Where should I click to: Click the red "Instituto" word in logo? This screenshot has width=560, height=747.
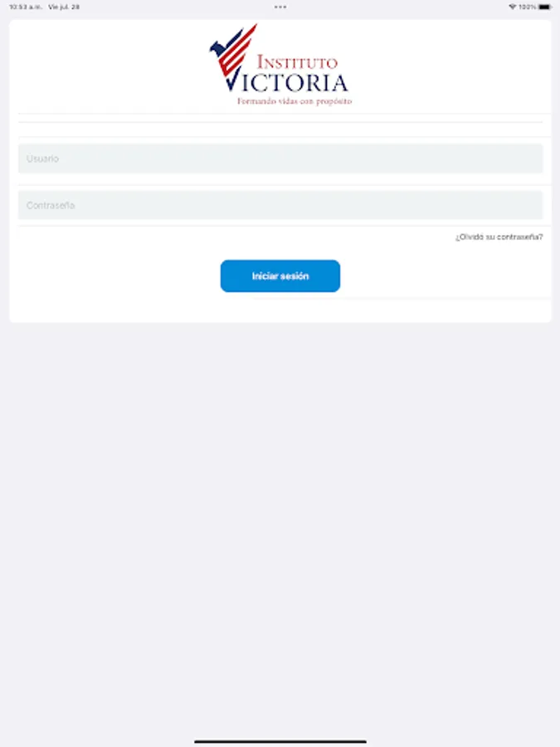pos(297,62)
